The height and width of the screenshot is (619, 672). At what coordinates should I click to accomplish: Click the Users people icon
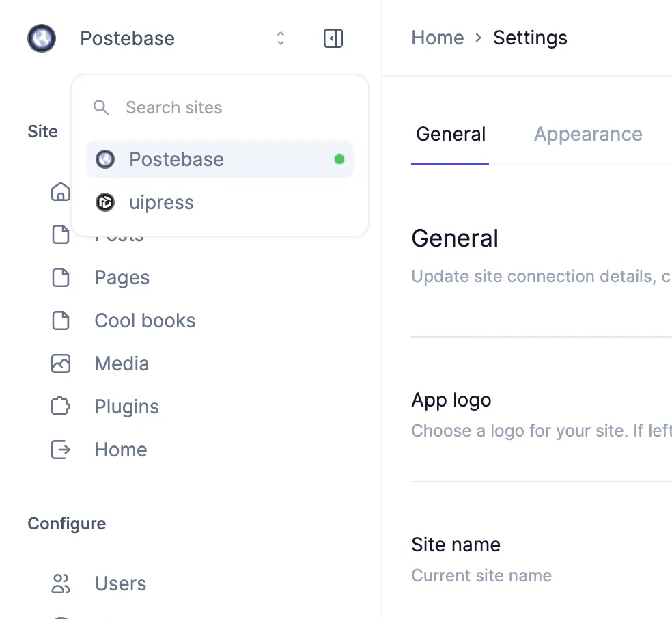pyautogui.click(x=61, y=583)
